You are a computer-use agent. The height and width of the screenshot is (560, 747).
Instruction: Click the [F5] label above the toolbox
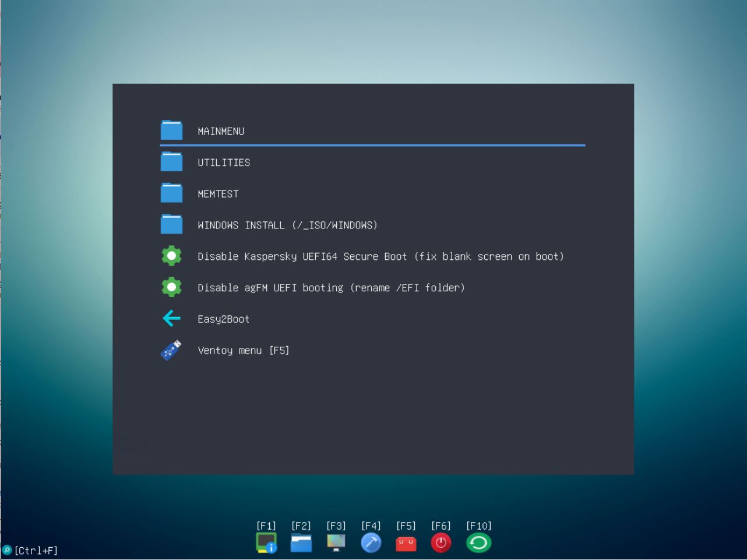coord(406,526)
